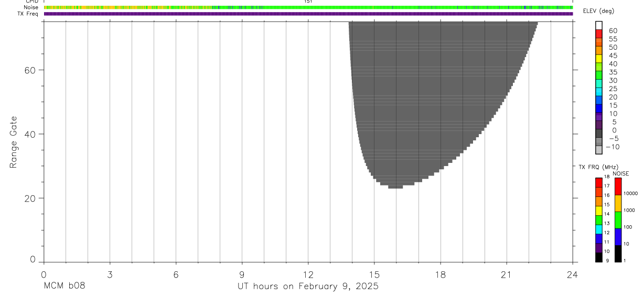Click the '10000' label on NOISE colorbar
The width and height of the screenshot is (644, 297).
(x=630, y=193)
